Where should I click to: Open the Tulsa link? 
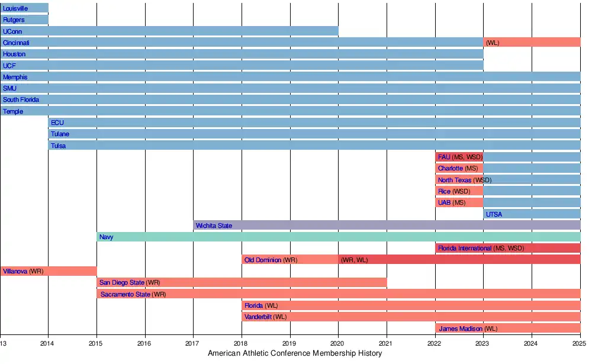[59, 146]
